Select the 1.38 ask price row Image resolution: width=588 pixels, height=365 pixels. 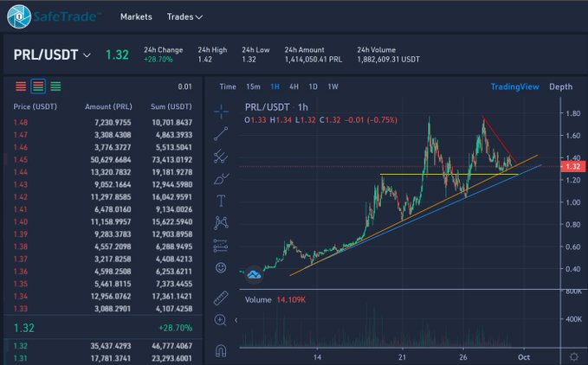pyautogui.click(x=103, y=247)
